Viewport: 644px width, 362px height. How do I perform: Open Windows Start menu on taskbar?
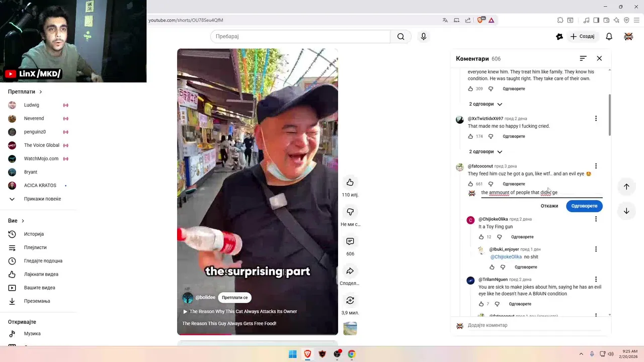(x=292, y=354)
